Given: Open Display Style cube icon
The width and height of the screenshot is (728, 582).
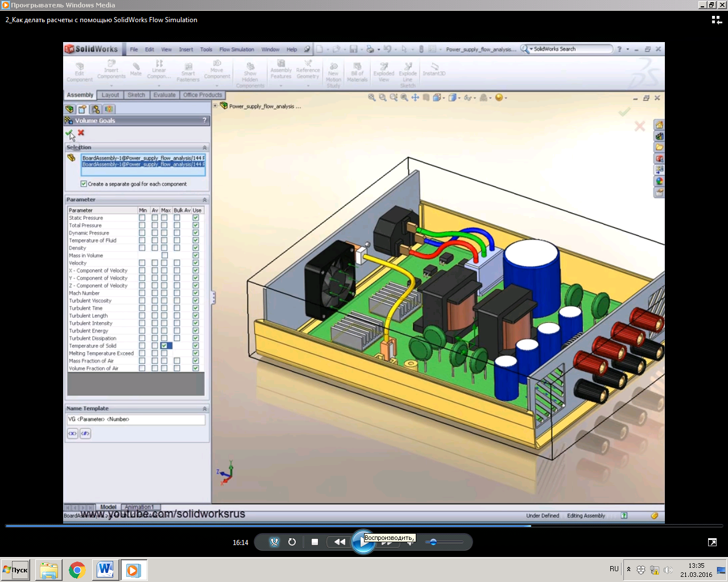Looking at the screenshot, I should click(453, 98).
